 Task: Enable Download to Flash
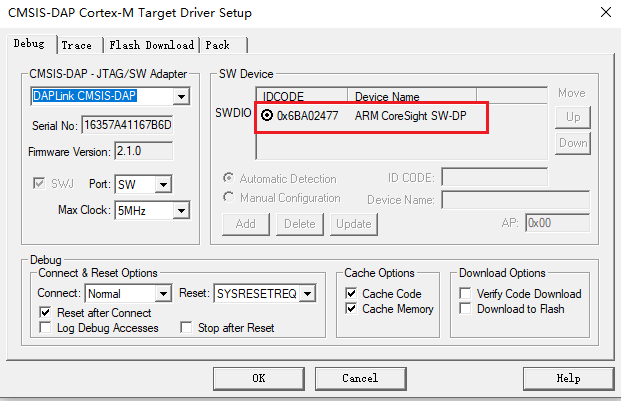[465, 309]
